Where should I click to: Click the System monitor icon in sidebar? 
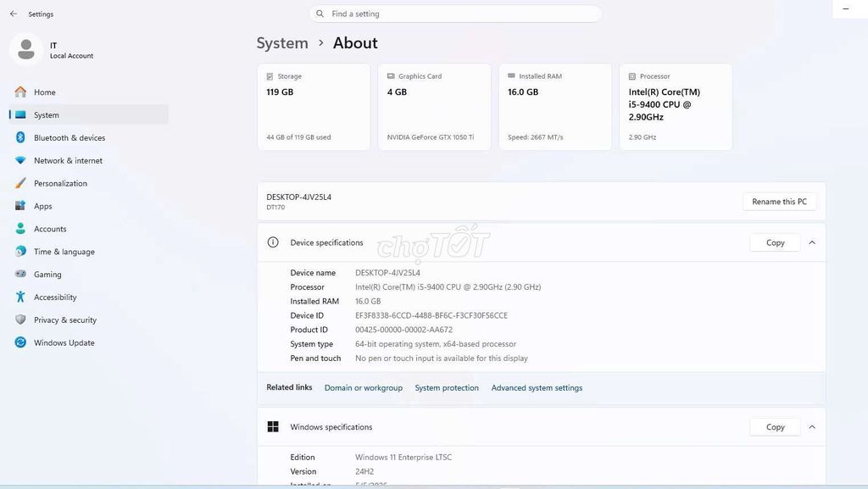pos(20,114)
